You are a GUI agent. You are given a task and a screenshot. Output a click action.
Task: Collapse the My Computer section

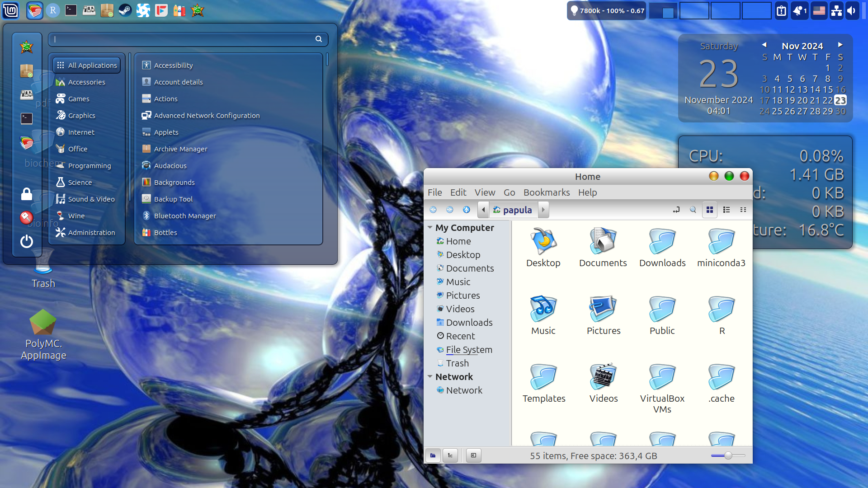point(430,228)
